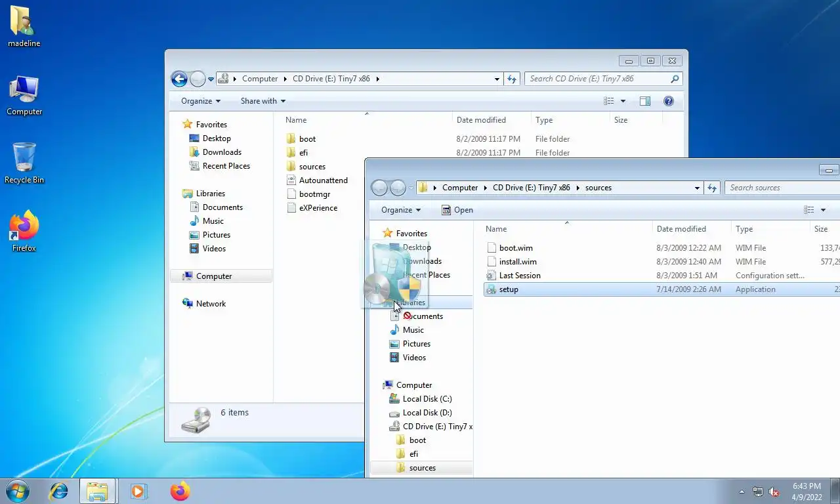
Task: Open the recent pages dropdown in the Tiny7 window
Action: click(x=211, y=79)
